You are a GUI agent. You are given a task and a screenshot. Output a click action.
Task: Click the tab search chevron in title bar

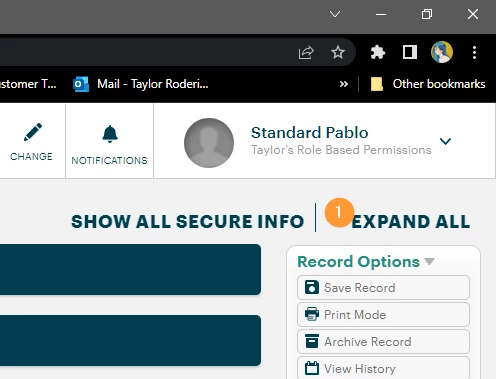(x=335, y=14)
